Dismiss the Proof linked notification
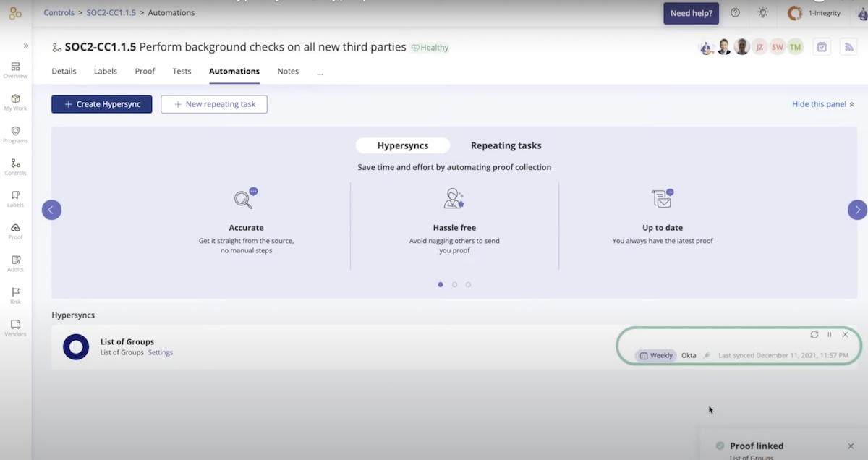The image size is (868, 460). coord(851,446)
